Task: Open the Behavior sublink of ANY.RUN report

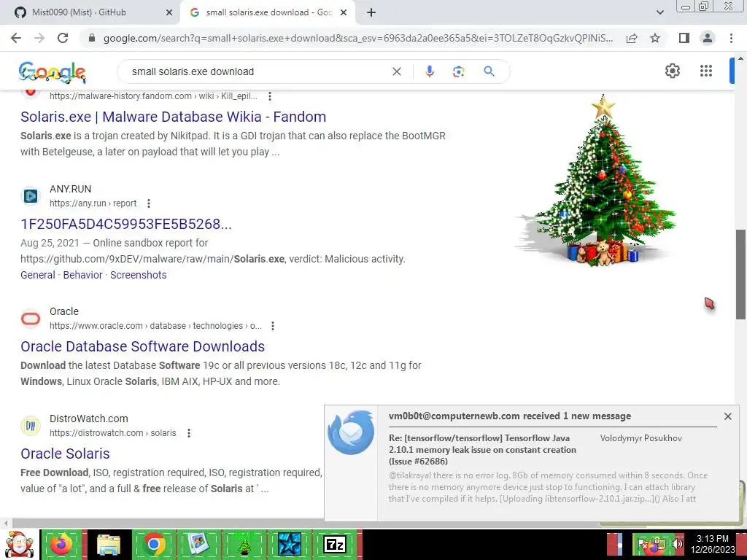Action: coord(83,275)
